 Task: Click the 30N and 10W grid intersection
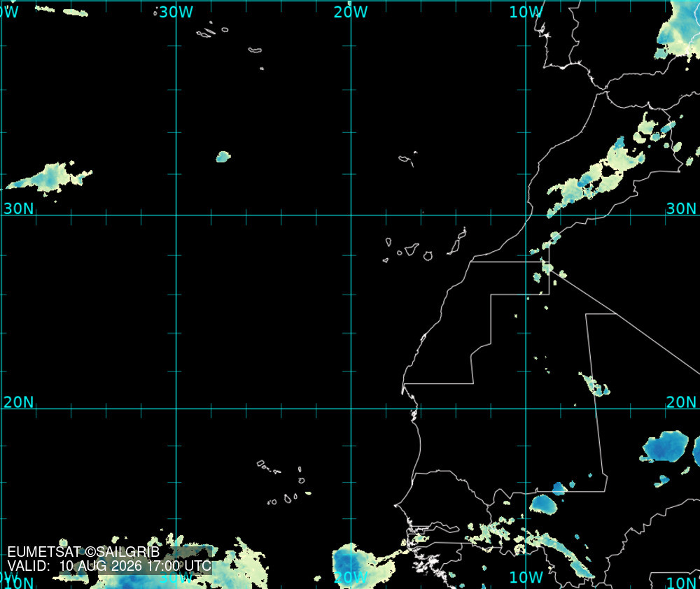tap(526, 215)
